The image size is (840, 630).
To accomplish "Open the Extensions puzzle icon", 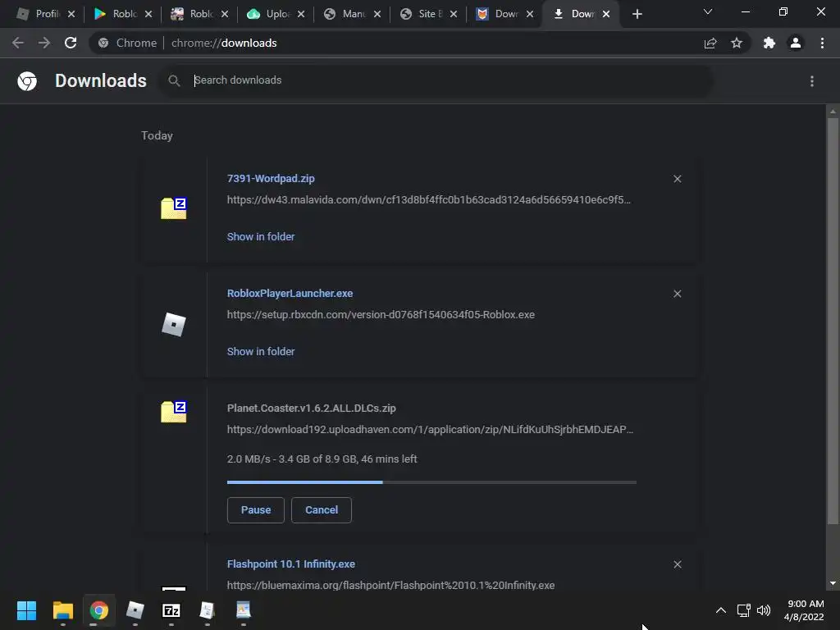I will pos(769,43).
